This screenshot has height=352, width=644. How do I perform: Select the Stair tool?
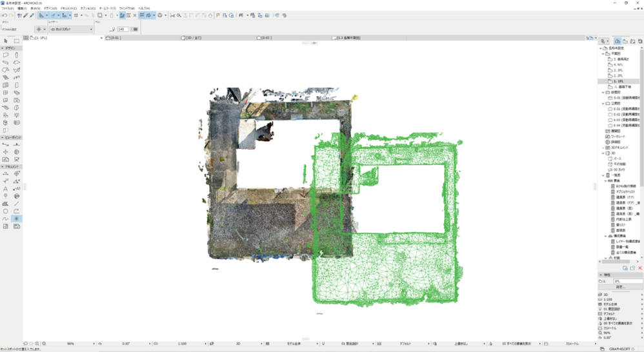(6, 77)
